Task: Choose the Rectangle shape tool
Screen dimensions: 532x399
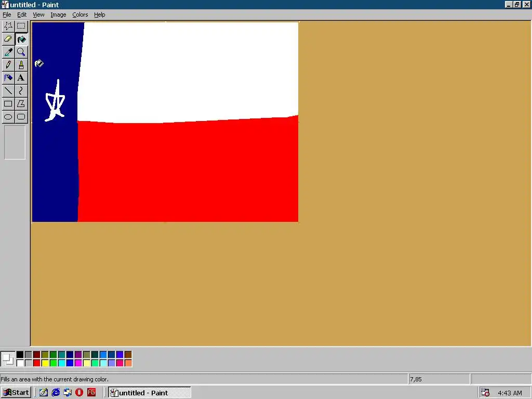Action: [8, 103]
